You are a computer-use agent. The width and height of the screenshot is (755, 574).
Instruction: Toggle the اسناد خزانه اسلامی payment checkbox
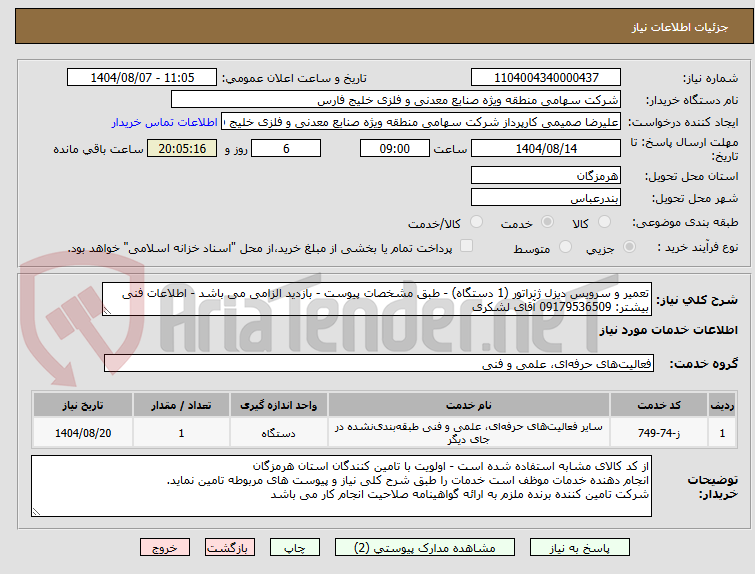[x=466, y=246]
